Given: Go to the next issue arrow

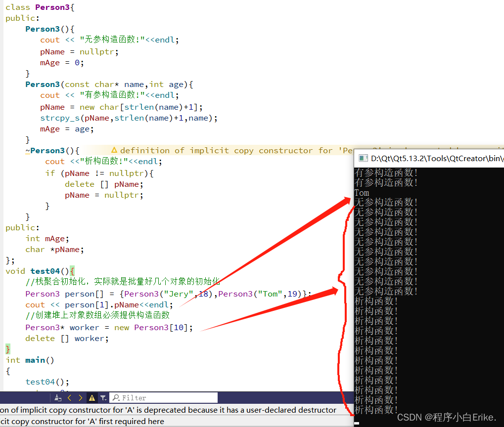Looking at the screenshot, I should (80, 398).
